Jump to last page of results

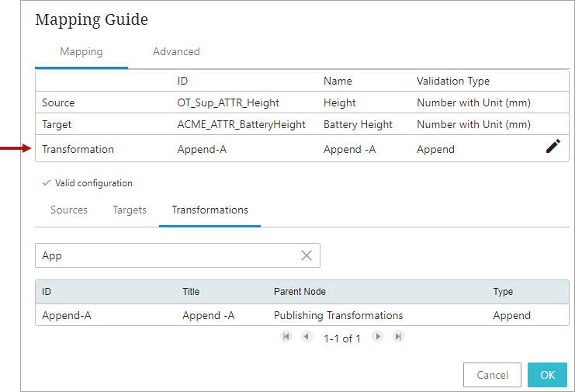pyautogui.click(x=398, y=337)
